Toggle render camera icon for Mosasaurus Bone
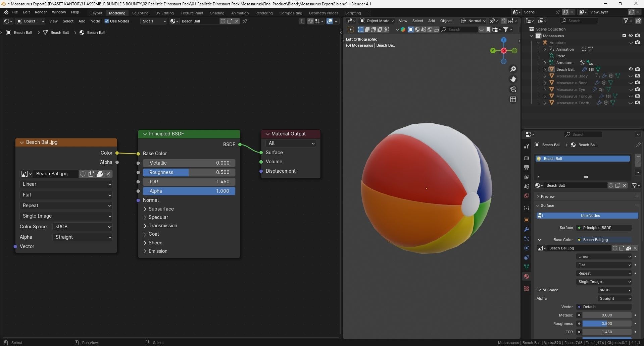Viewport: 644px width, 346px height. [637, 83]
